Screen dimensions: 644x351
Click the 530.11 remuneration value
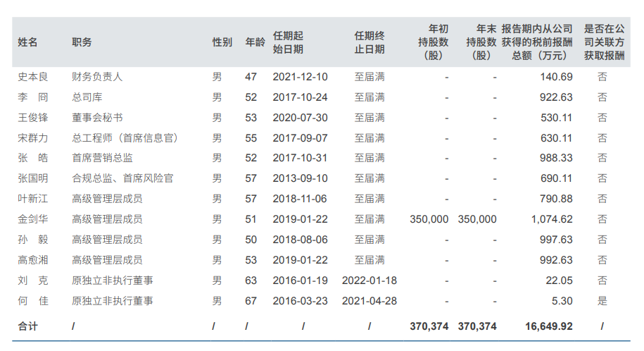(557, 118)
